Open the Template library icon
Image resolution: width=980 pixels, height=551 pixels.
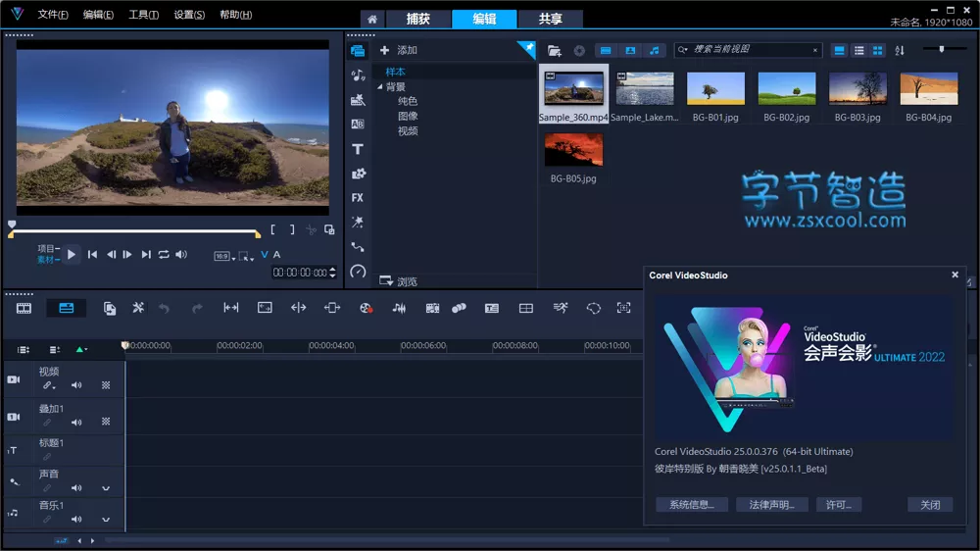(x=358, y=99)
